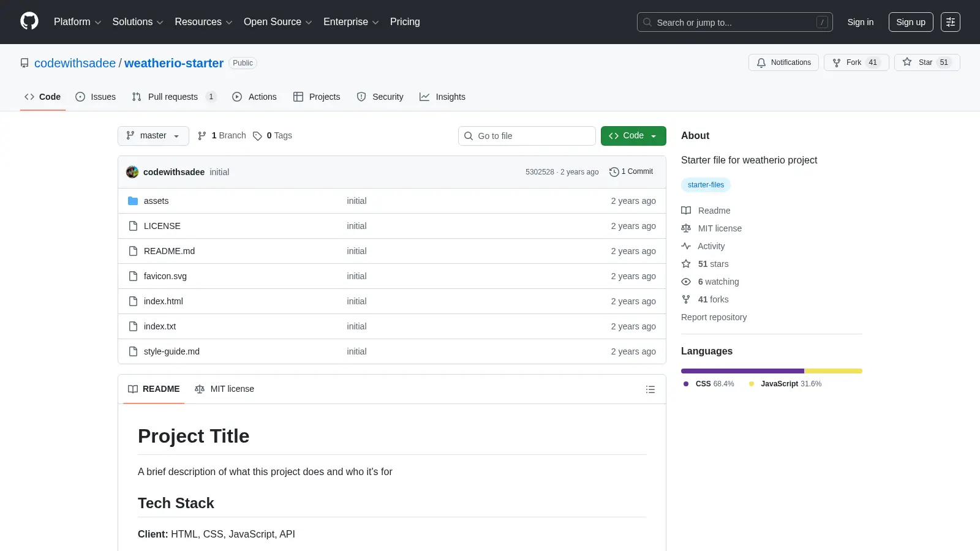The width and height of the screenshot is (980, 551).
Task: Click the Sign up button
Action: point(911,22)
